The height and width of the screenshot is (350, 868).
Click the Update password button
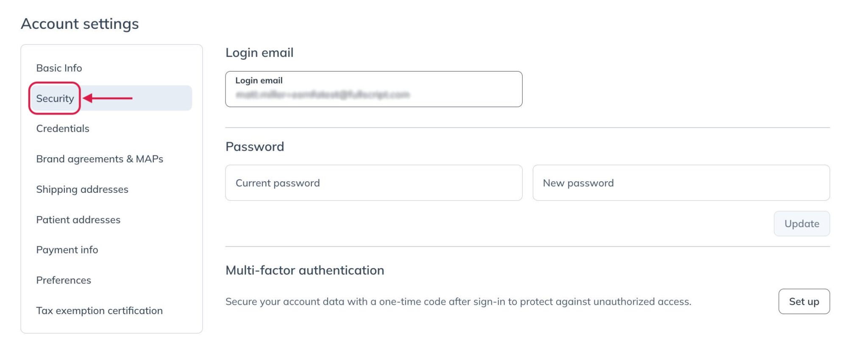click(x=801, y=223)
